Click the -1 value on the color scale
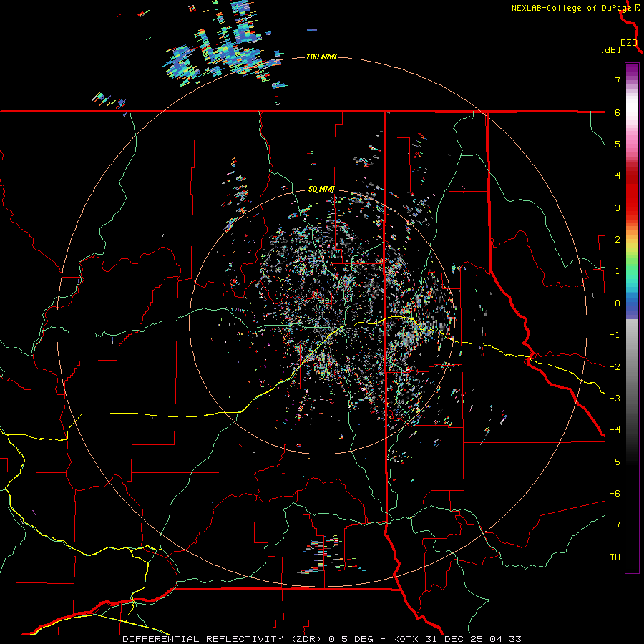The image size is (644, 644). click(x=615, y=335)
